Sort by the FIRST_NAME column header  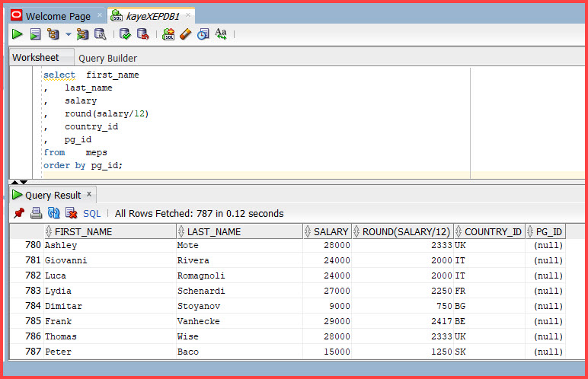point(110,231)
